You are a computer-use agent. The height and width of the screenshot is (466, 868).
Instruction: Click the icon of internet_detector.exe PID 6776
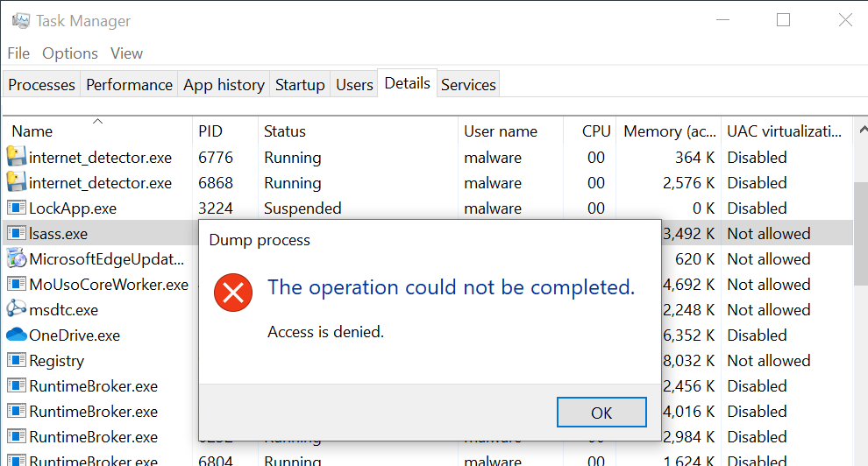[x=17, y=157]
